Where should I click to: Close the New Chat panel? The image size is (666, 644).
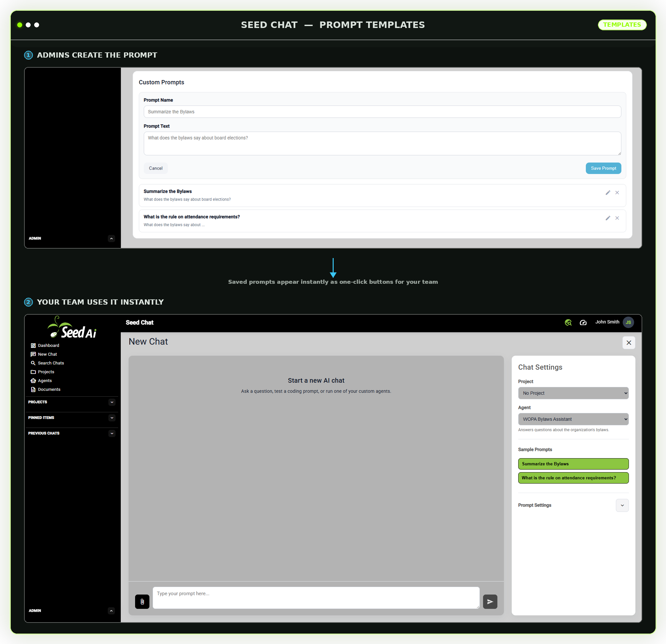click(629, 343)
